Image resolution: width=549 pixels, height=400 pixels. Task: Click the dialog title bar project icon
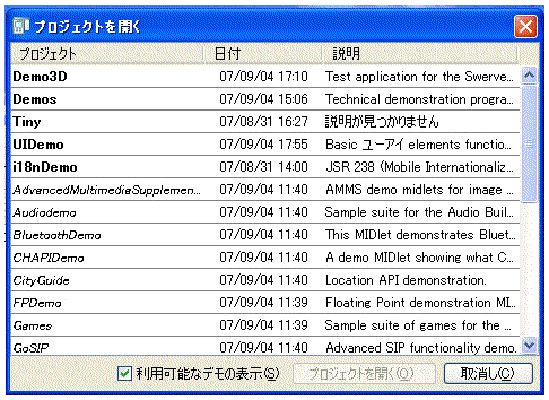tap(20, 26)
